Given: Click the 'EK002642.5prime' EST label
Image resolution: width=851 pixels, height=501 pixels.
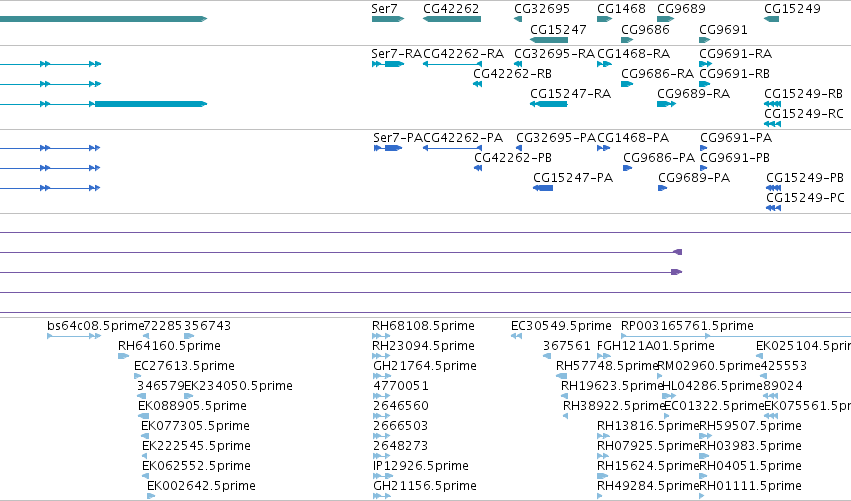Looking at the screenshot, I should 201,486.
